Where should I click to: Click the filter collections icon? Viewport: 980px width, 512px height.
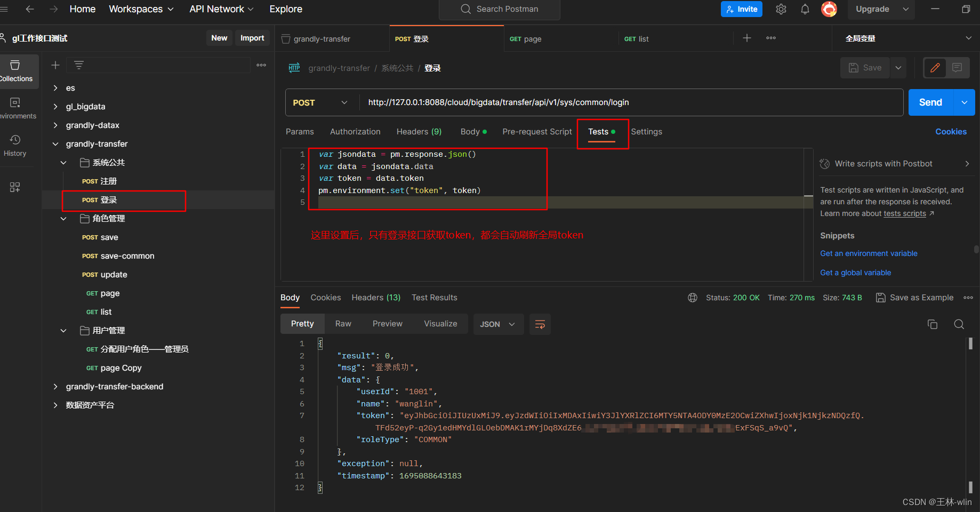(79, 65)
